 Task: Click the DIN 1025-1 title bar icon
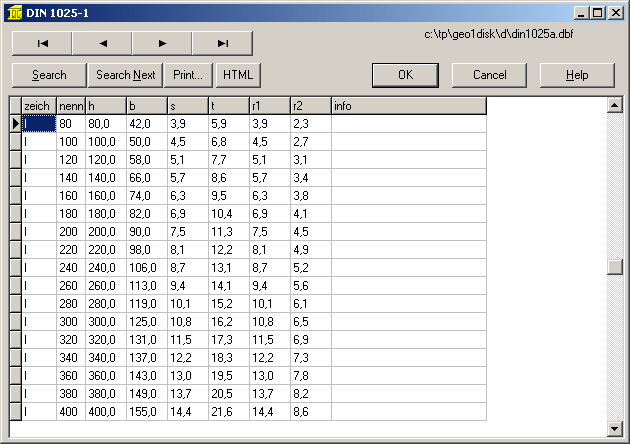[x=13, y=13]
